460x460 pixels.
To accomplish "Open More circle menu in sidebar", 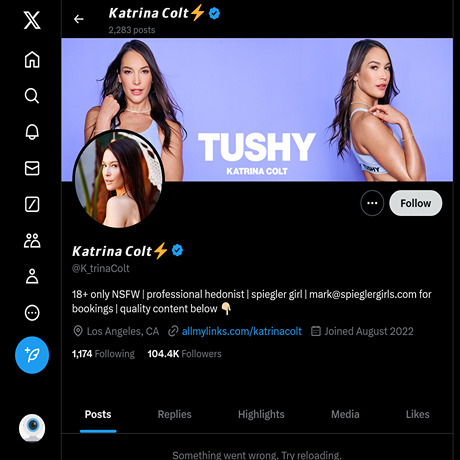I will tap(32, 313).
